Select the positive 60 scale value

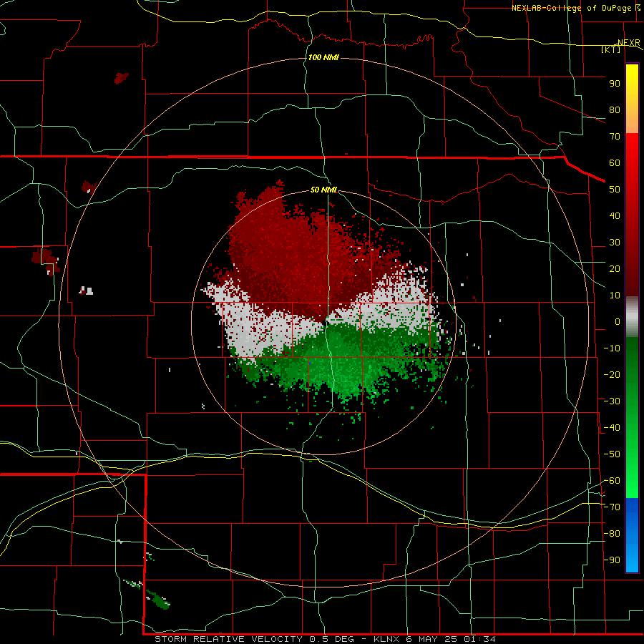pyautogui.click(x=615, y=163)
